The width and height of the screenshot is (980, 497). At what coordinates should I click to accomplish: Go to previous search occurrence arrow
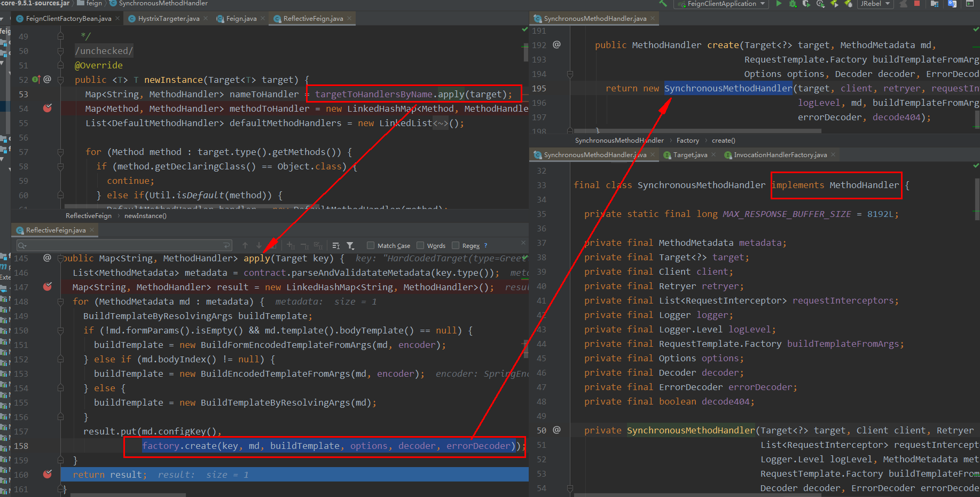point(245,246)
